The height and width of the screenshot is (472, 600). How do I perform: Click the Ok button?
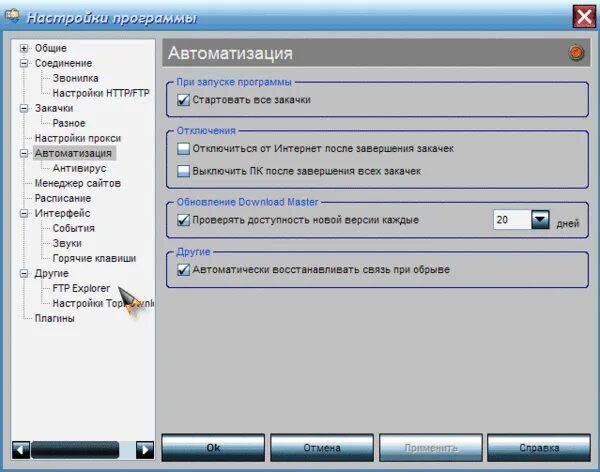(213, 448)
